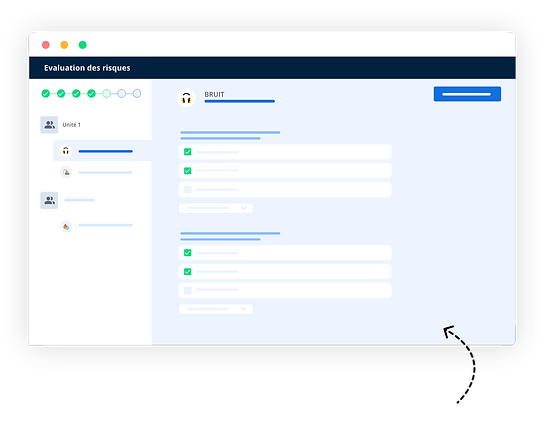
Task: Click the chevron arrow of the bottom dropdown
Action: coord(243,309)
